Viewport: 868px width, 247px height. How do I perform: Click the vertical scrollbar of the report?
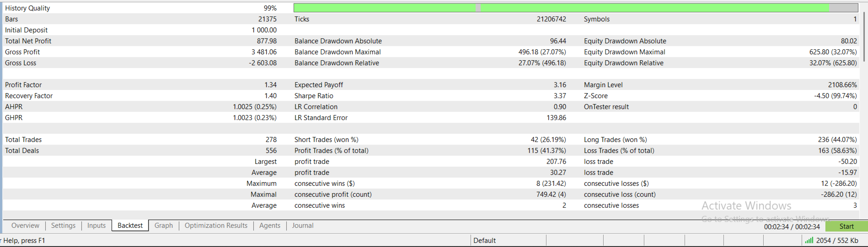pos(864,37)
